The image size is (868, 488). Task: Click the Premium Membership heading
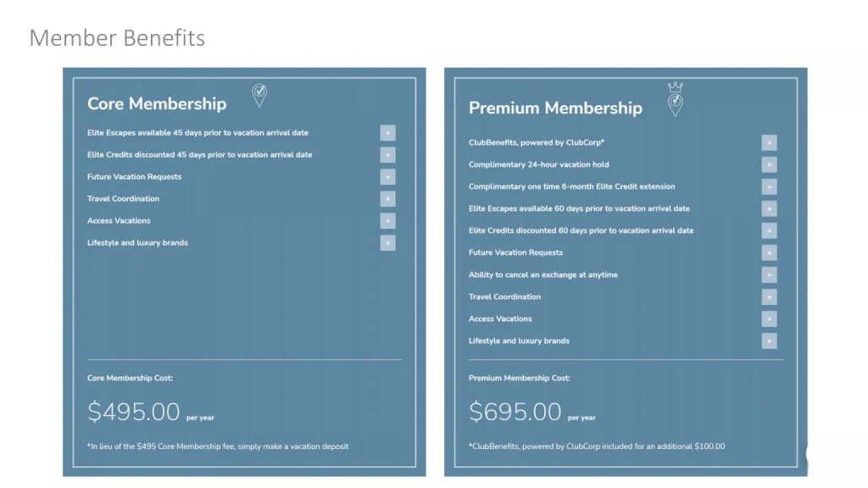click(555, 108)
